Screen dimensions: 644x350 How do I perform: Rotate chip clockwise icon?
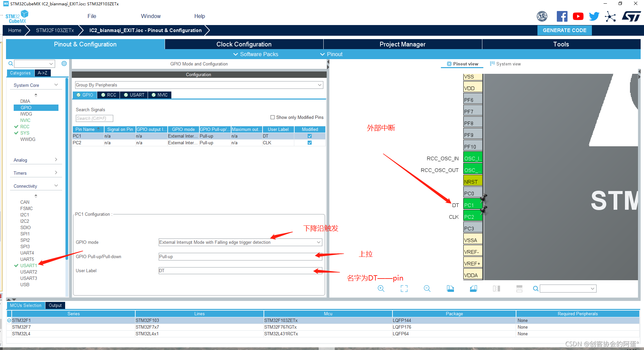[x=450, y=289]
